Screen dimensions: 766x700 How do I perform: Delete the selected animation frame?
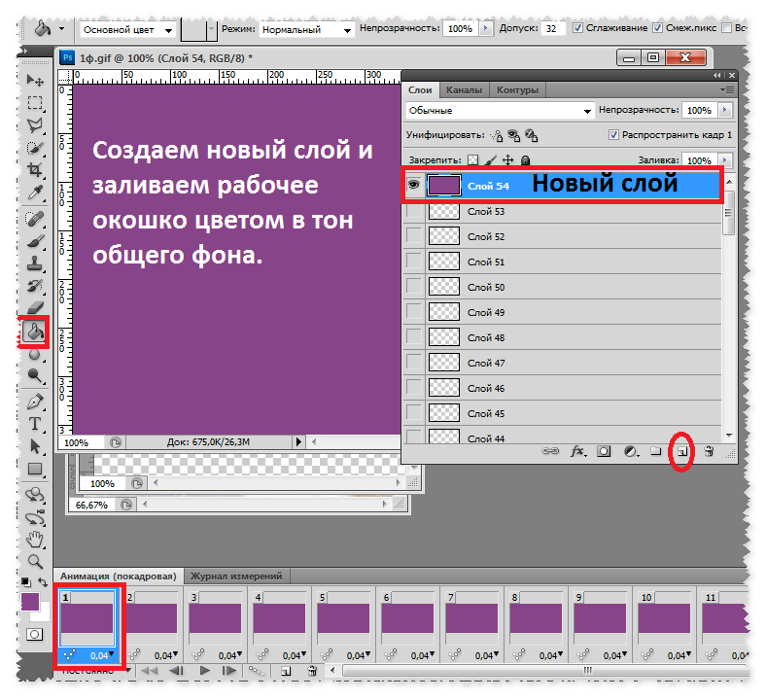point(312,671)
